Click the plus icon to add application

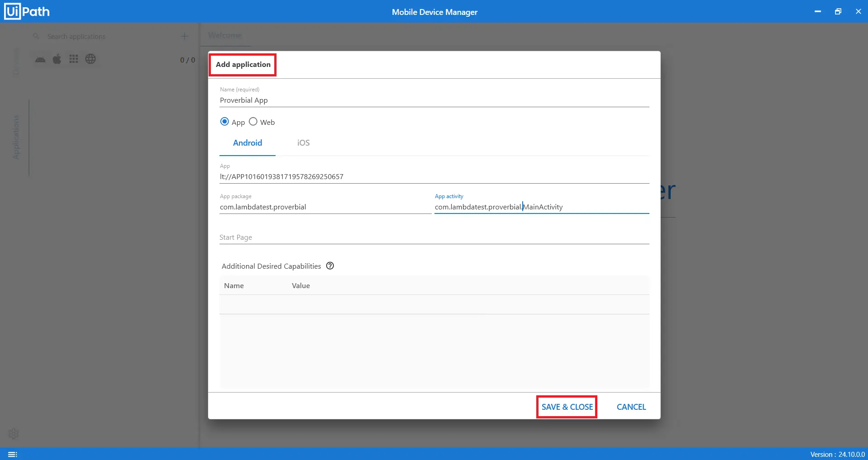tap(184, 36)
